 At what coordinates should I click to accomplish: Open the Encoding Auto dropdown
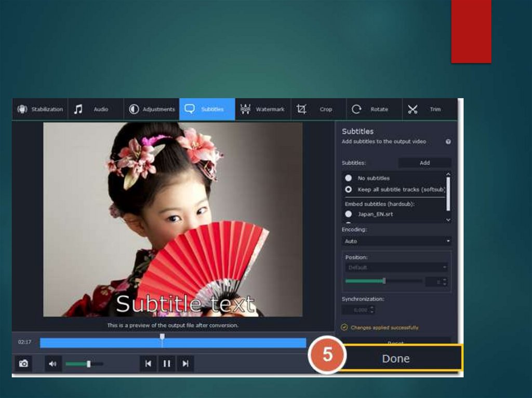click(x=396, y=241)
